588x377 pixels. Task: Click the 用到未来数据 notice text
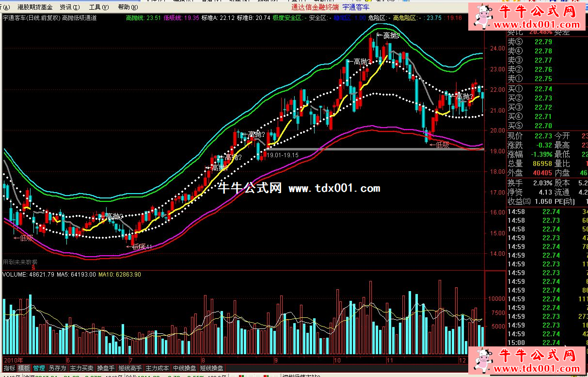20,262
